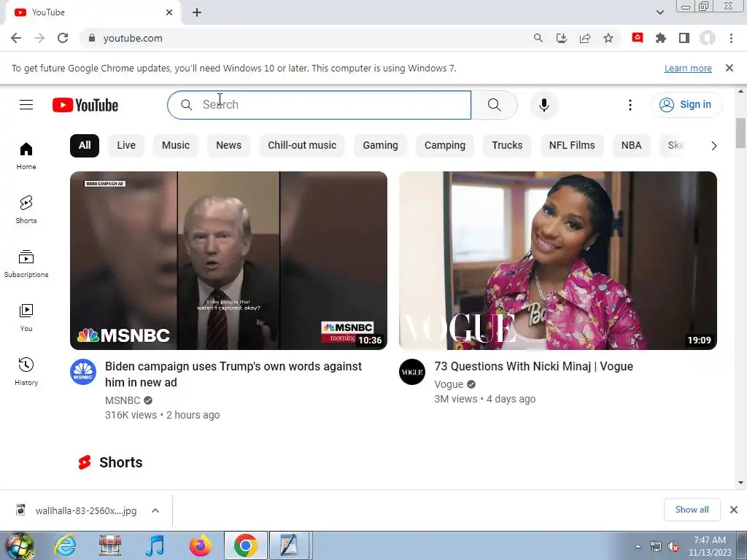Image resolution: width=747 pixels, height=560 pixels.
Task: Open the wallhalla jpg download item
Action: click(86, 510)
